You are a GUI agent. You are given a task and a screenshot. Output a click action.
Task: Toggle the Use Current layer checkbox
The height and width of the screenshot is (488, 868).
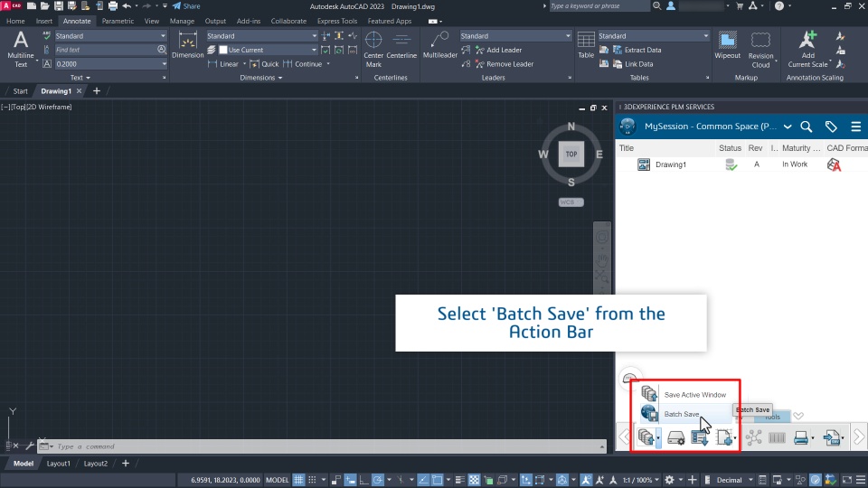(223, 50)
